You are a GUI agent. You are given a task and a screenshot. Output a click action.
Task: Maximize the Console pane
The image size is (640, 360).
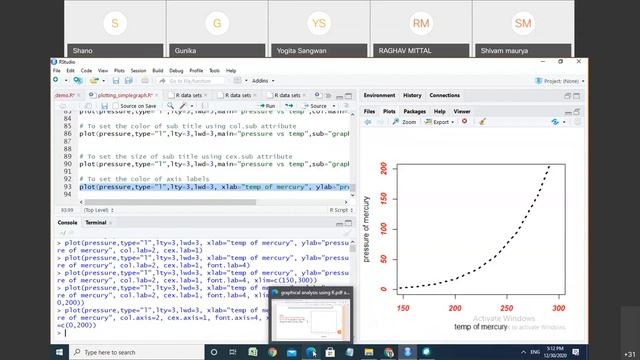tap(348, 223)
